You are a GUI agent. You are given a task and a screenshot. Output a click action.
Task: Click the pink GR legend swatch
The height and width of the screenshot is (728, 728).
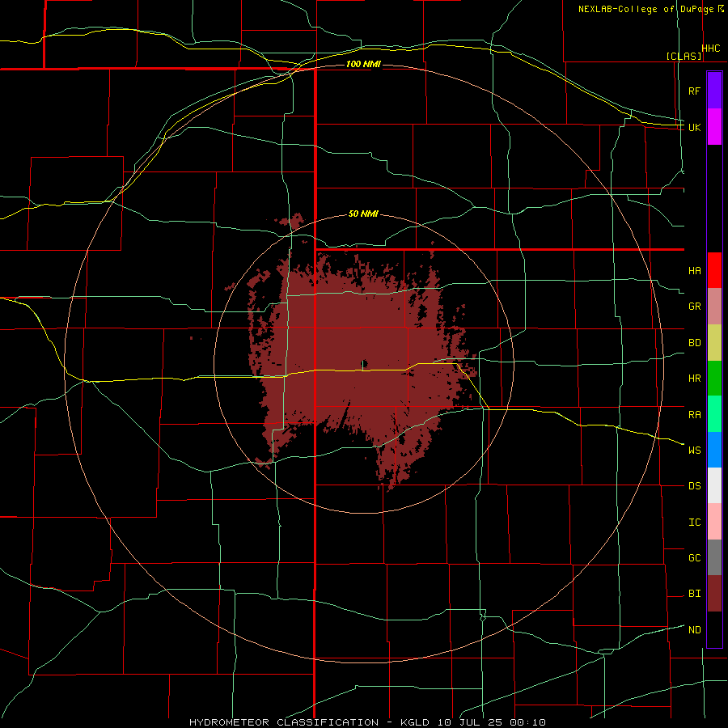[714, 306]
